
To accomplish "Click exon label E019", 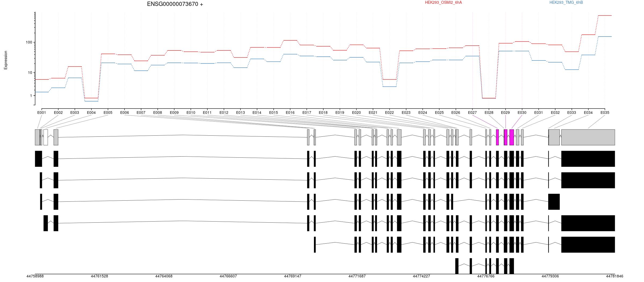I will [340, 113].
